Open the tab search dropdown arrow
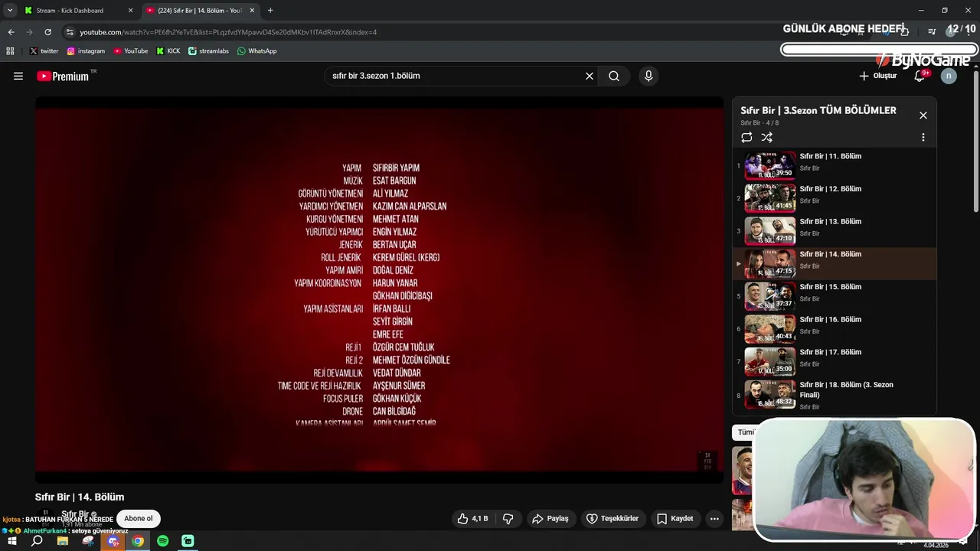 (x=10, y=11)
